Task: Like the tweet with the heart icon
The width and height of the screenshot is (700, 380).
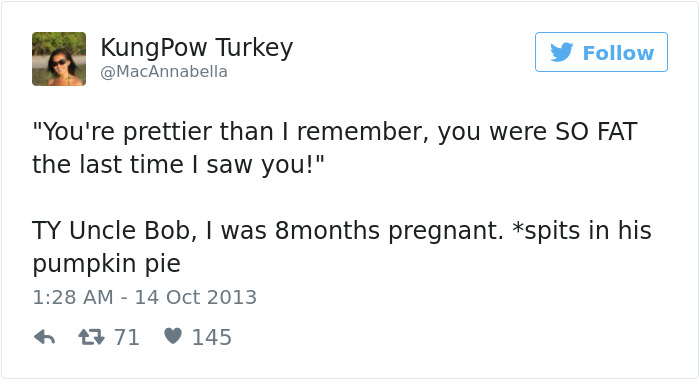Action: tap(173, 336)
